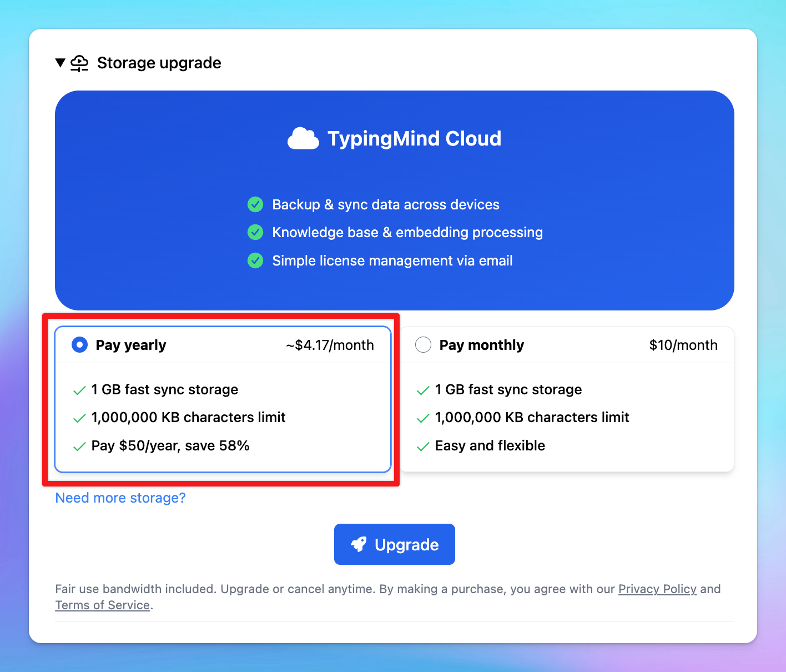Open the Terms of Service link

pyautogui.click(x=103, y=605)
